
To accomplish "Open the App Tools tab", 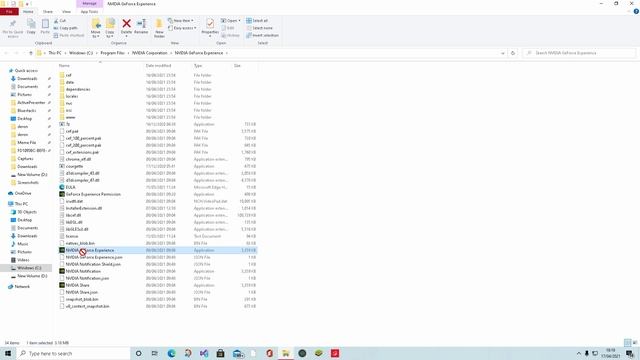I will click(x=89, y=11).
